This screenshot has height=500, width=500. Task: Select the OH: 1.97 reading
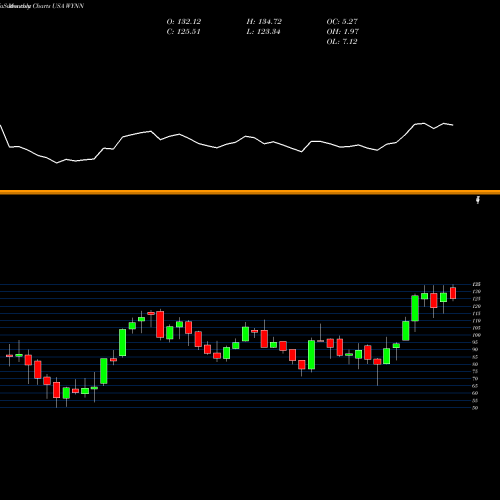click(x=343, y=32)
